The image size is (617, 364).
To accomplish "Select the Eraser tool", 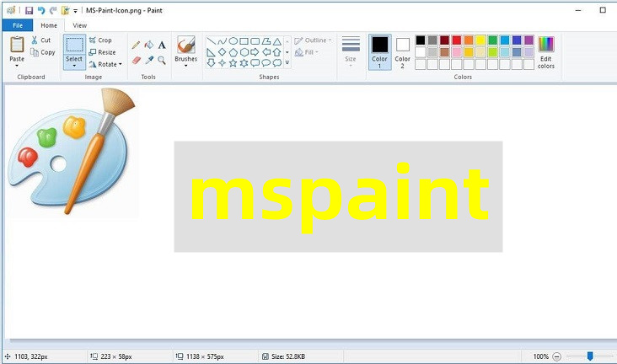I will click(136, 60).
